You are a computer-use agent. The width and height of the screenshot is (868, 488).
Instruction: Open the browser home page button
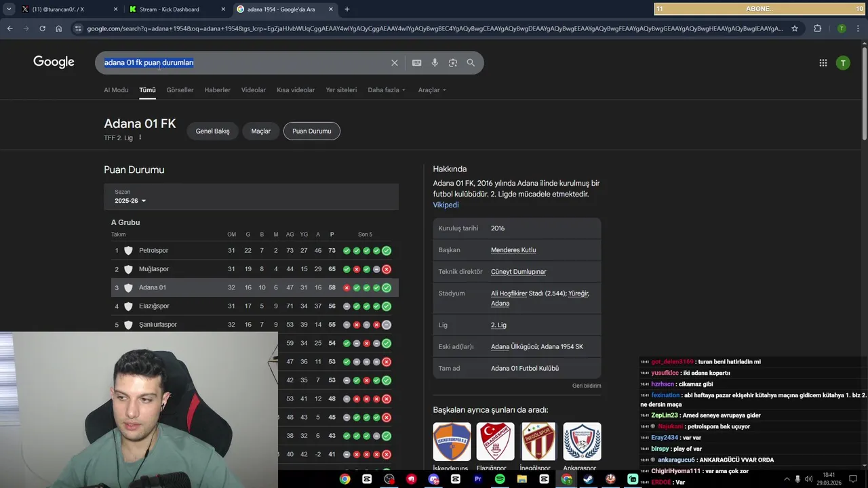[59, 28]
